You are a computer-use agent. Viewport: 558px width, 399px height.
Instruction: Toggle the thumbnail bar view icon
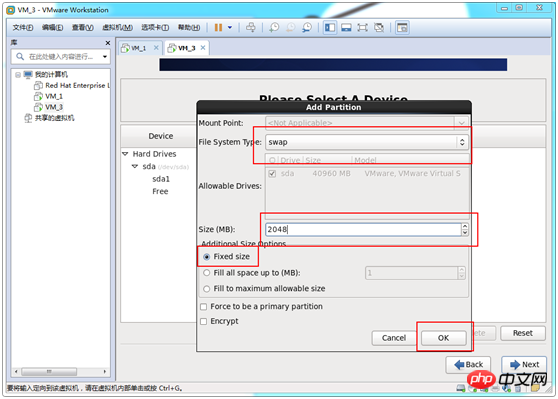pyautogui.click(x=346, y=27)
